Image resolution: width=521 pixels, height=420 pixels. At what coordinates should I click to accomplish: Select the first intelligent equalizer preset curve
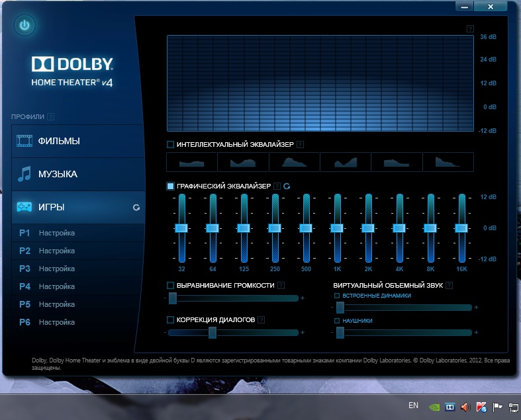click(x=192, y=162)
